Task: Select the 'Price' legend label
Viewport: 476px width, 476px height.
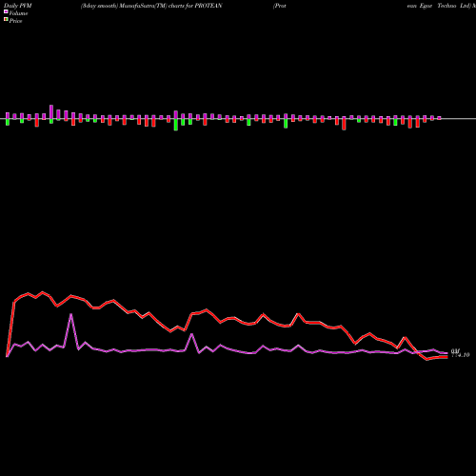Action: pos(15,21)
